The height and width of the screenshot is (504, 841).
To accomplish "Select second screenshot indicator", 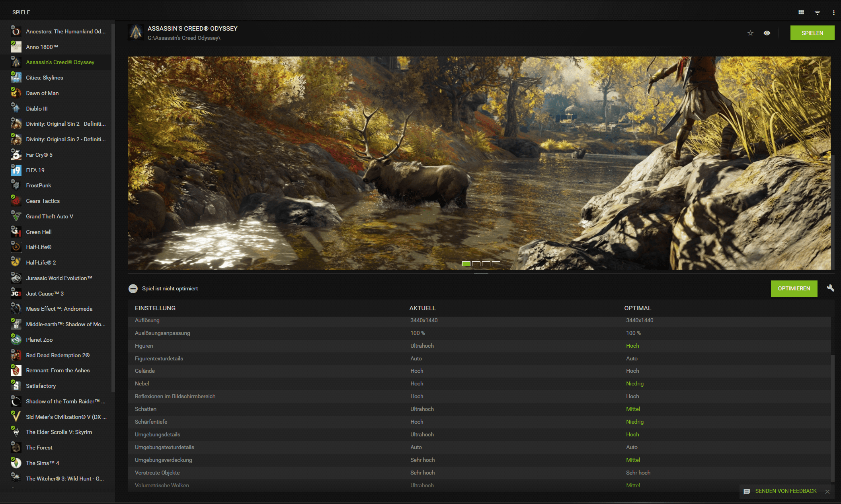I will click(476, 264).
